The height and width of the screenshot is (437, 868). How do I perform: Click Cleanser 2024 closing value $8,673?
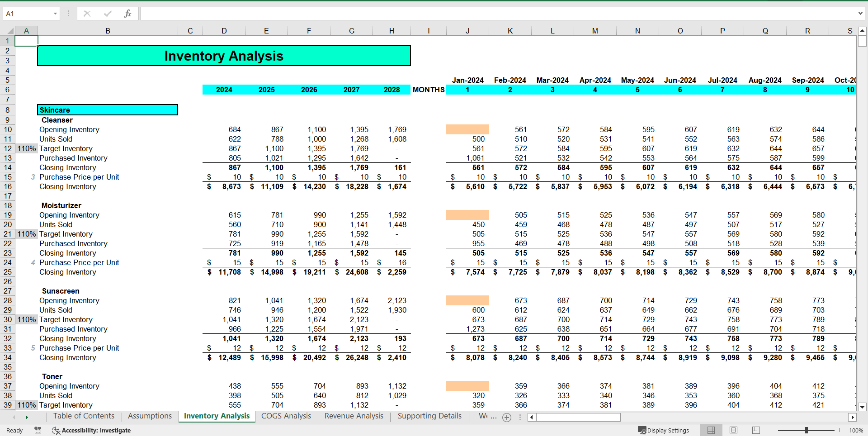click(x=224, y=186)
